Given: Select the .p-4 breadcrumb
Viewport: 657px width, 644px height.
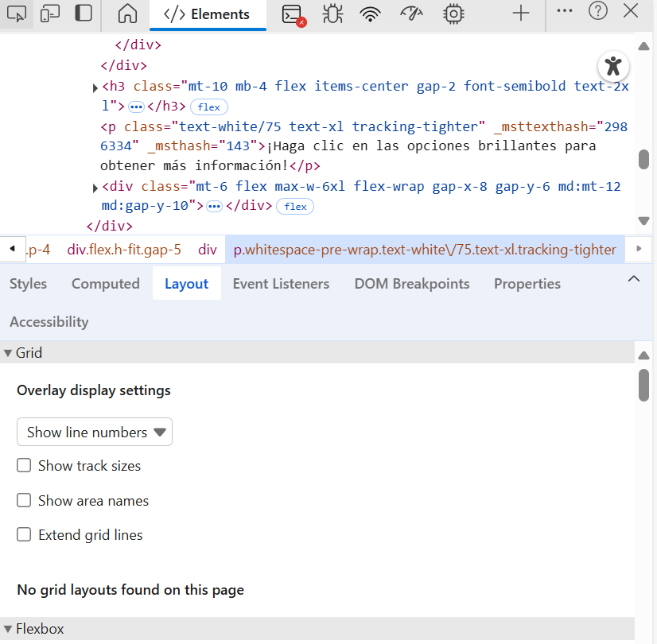Looking at the screenshot, I should point(38,250).
